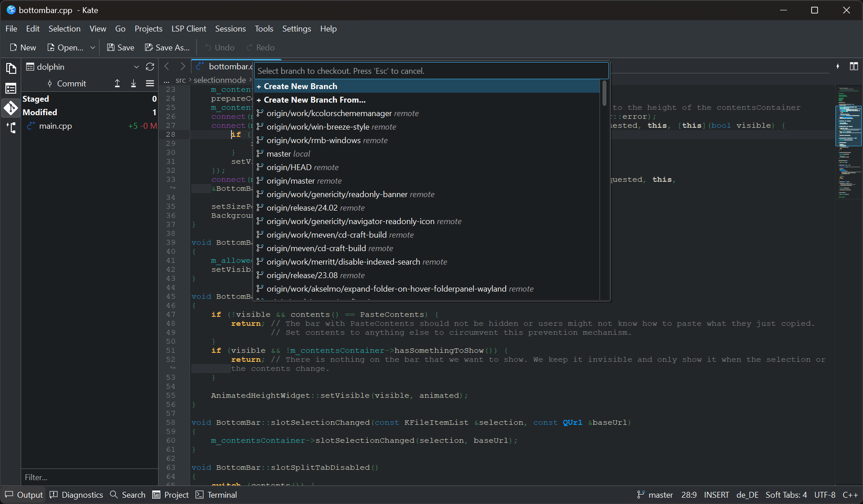This screenshot has width=863, height=504.
Task: Open the LSP Client menu
Action: pyautogui.click(x=188, y=29)
